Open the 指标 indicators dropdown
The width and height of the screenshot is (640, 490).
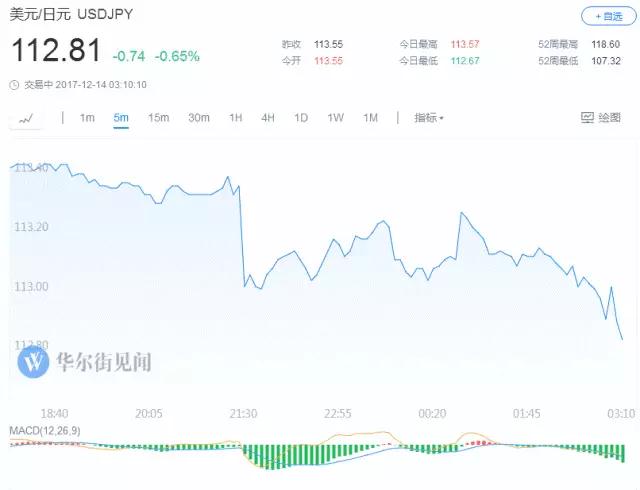click(429, 118)
